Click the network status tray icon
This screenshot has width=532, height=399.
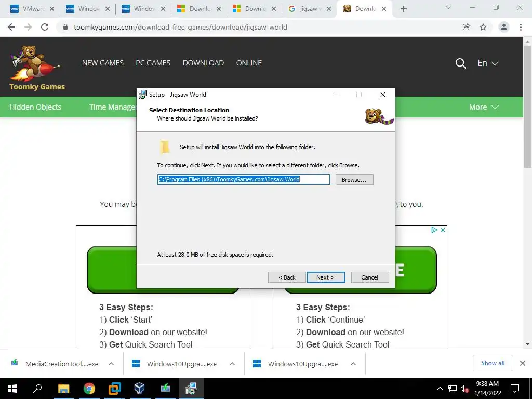453,389
